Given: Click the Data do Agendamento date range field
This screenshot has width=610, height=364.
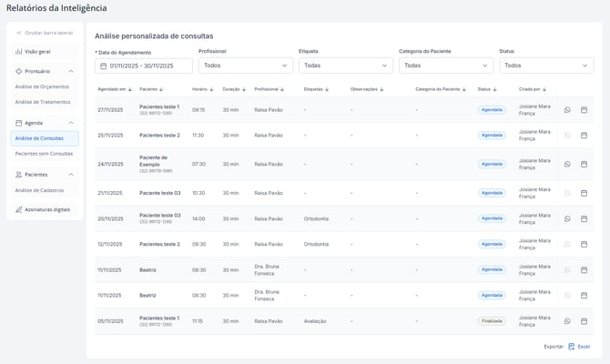Looking at the screenshot, I should point(144,66).
